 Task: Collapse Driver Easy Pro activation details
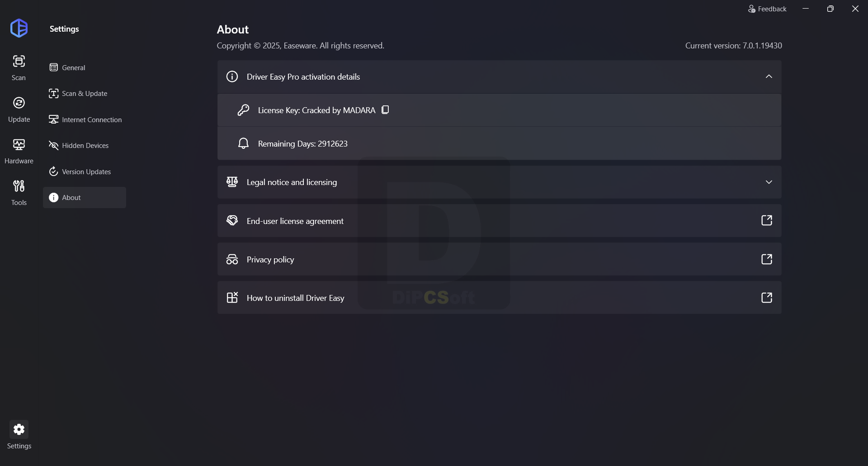pos(769,76)
